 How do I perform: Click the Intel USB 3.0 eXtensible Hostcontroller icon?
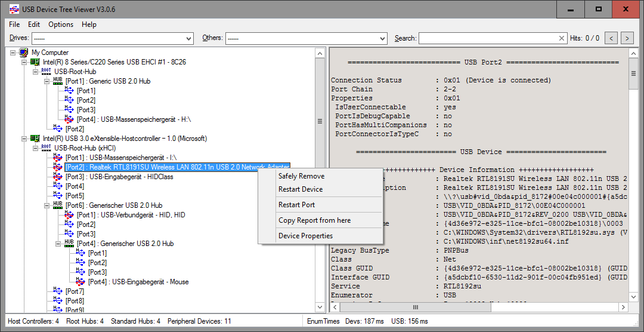(36, 138)
